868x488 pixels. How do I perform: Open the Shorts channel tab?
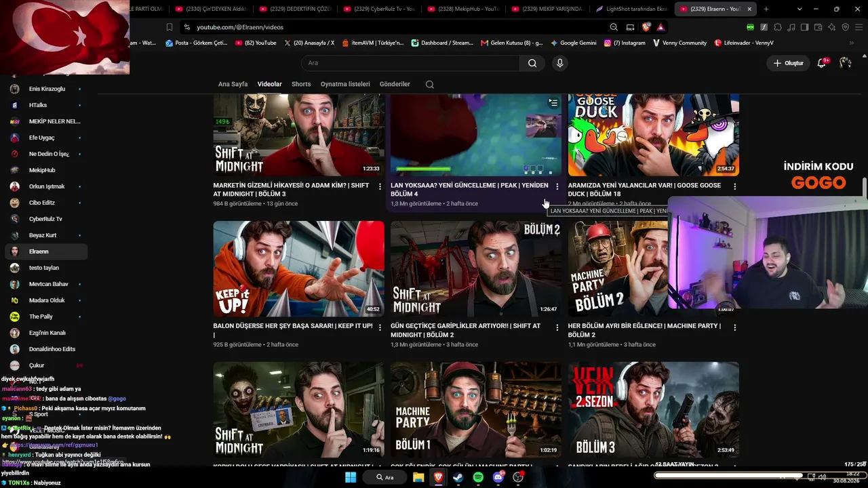301,85
